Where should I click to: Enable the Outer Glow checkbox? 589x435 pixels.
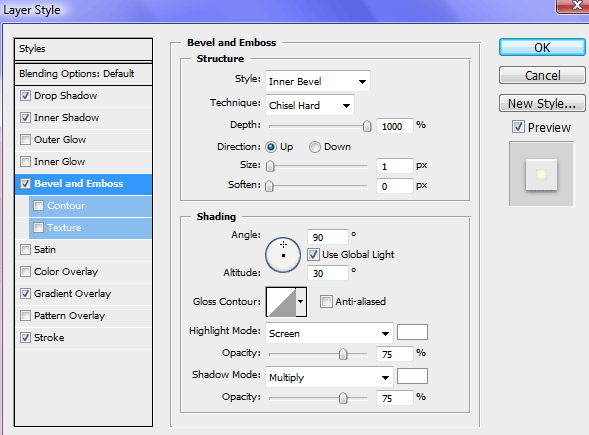click(x=25, y=140)
